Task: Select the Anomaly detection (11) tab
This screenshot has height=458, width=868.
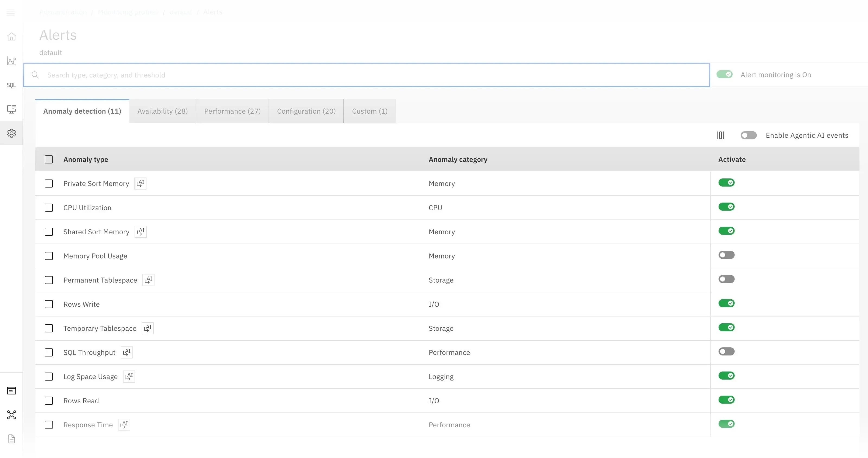Action: 82,111
